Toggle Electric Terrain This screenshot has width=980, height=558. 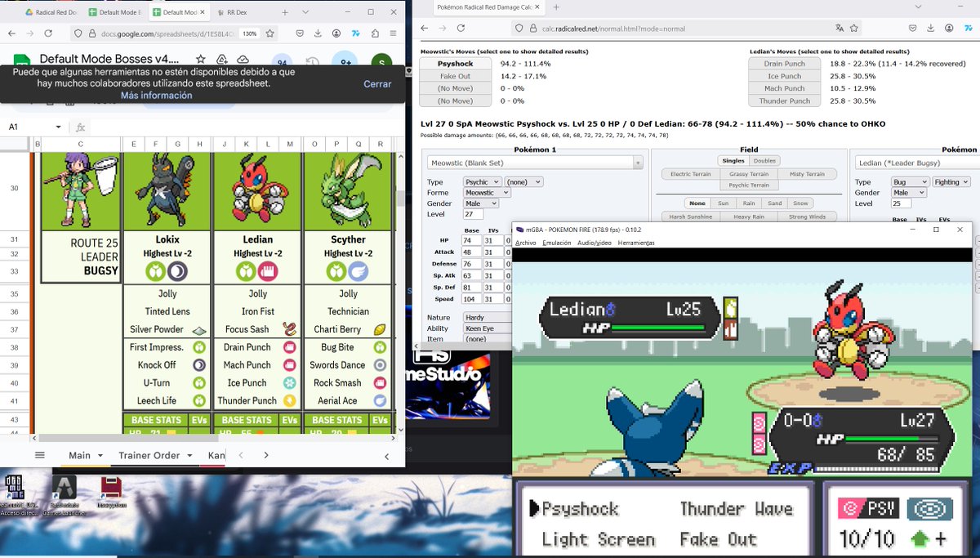click(x=692, y=174)
